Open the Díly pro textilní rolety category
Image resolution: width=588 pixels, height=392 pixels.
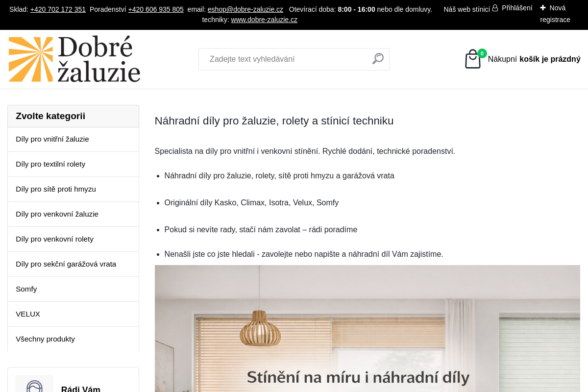50,164
